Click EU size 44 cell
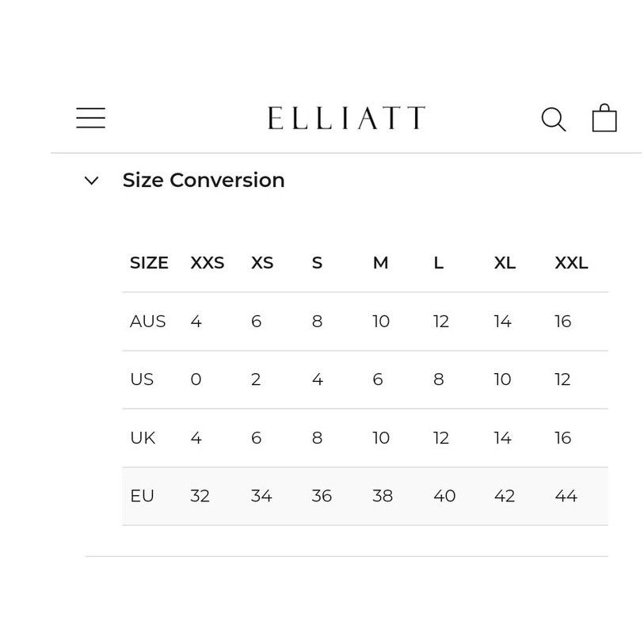The width and height of the screenshot is (644, 644). [566, 496]
